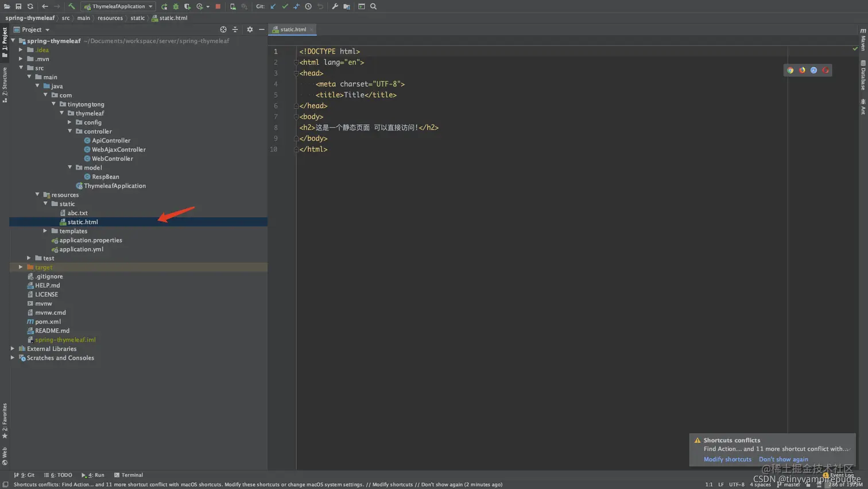Select RespBean in model package
868x489 pixels.
[x=105, y=176]
